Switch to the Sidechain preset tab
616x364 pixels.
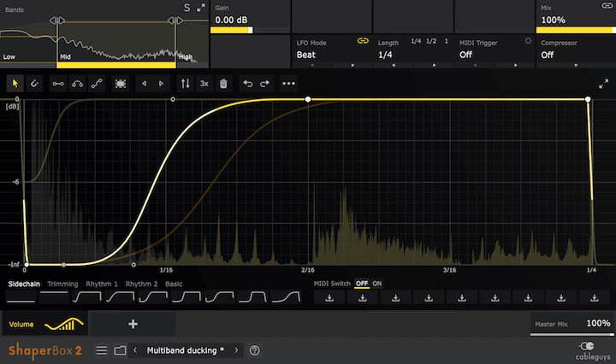24,284
